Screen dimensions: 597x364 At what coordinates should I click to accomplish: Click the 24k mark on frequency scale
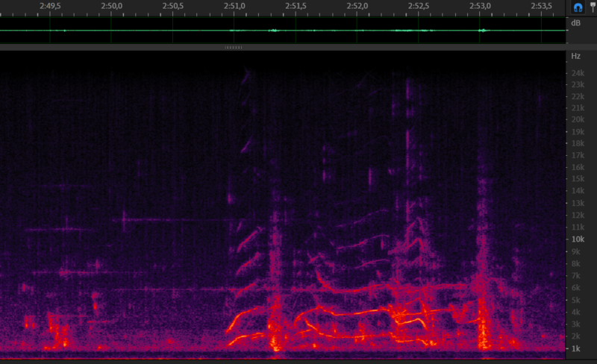(578, 73)
